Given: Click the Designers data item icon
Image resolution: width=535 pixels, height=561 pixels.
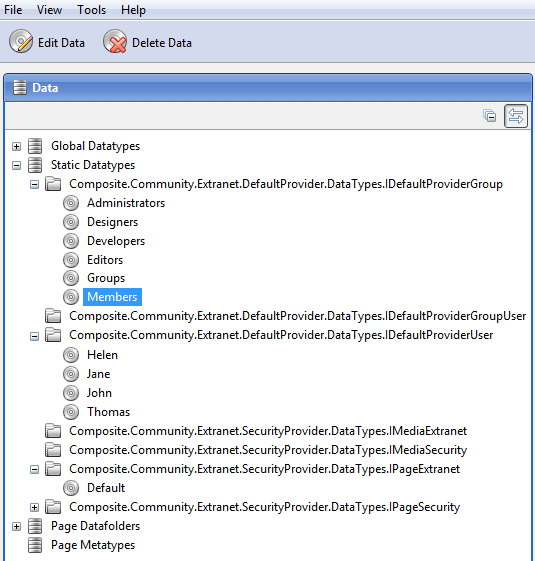Looking at the screenshot, I should 71,222.
